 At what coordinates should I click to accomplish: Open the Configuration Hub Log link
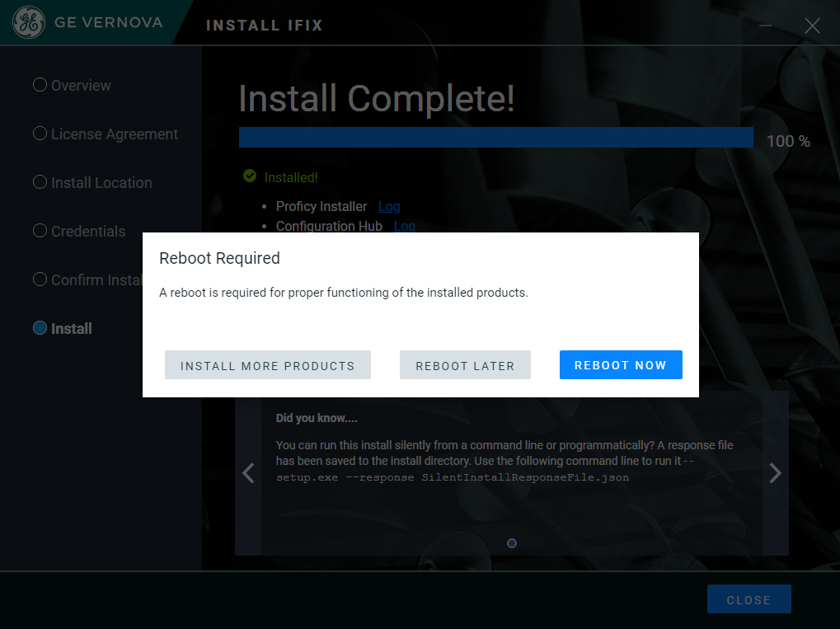[x=405, y=226]
